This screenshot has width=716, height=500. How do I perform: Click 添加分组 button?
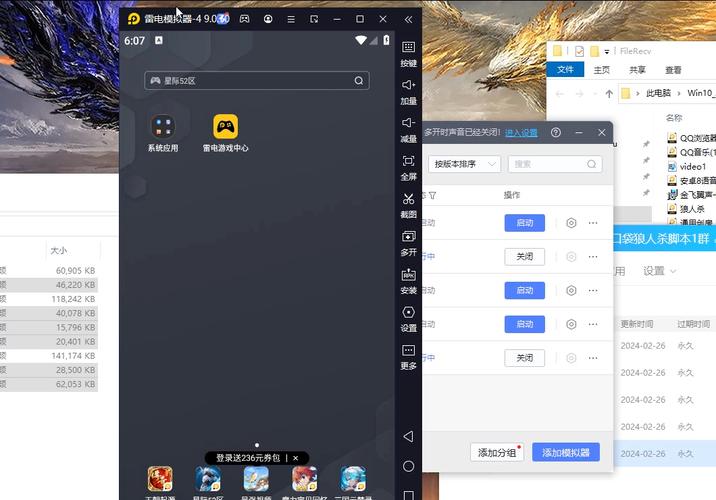(497, 453)
